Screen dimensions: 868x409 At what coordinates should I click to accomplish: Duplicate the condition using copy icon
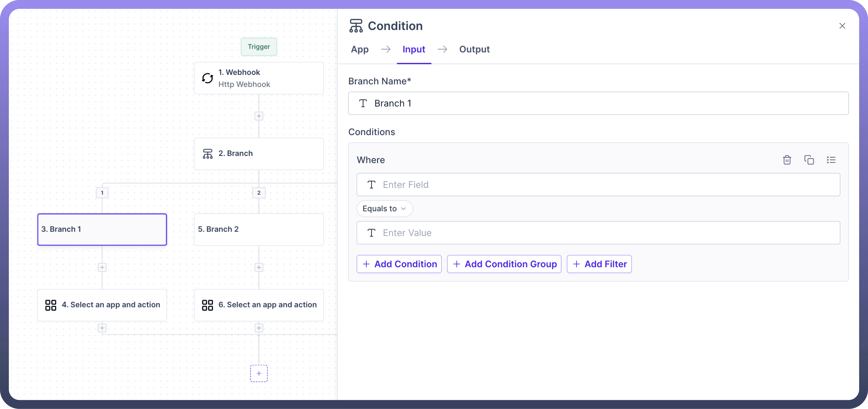point(809,160)
